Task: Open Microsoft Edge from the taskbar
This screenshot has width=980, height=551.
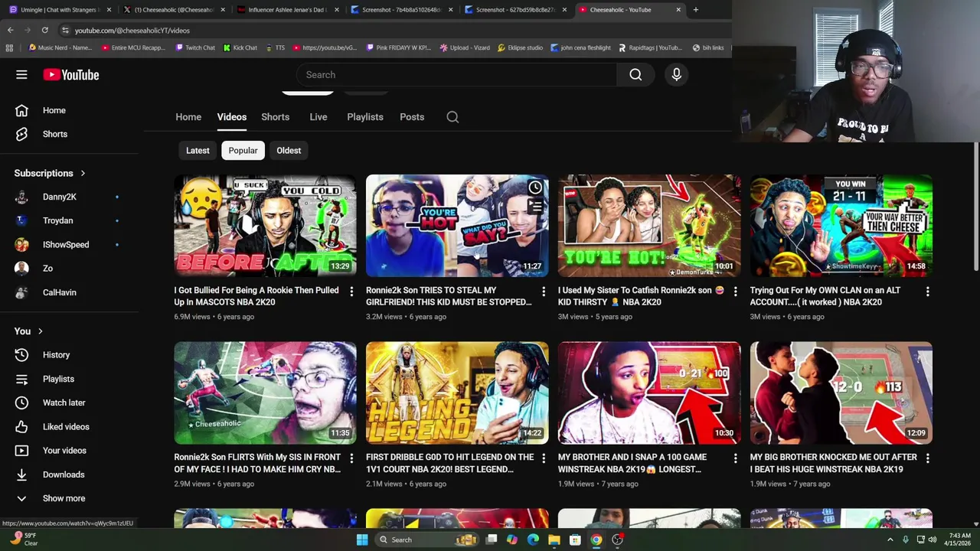Action: [x=533, y=540]
